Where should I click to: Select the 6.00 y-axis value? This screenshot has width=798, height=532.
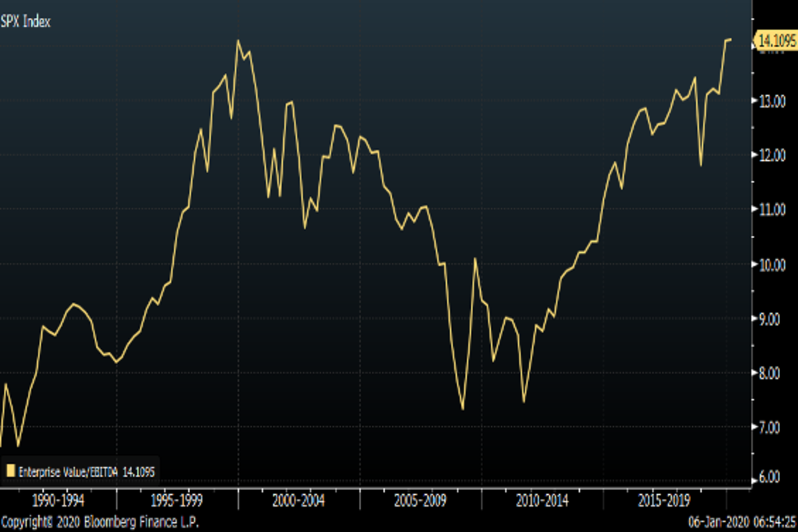click(x=773, y=476)
